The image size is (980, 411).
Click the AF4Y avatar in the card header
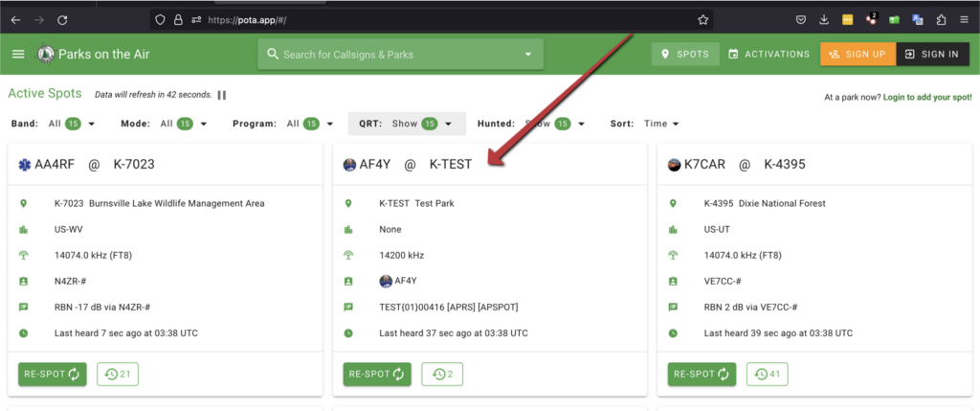(350, 165)
